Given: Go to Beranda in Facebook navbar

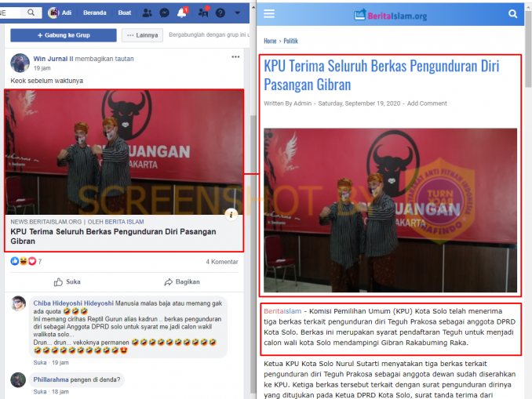Looking at the screenshot, I should [x=95, y=13].
